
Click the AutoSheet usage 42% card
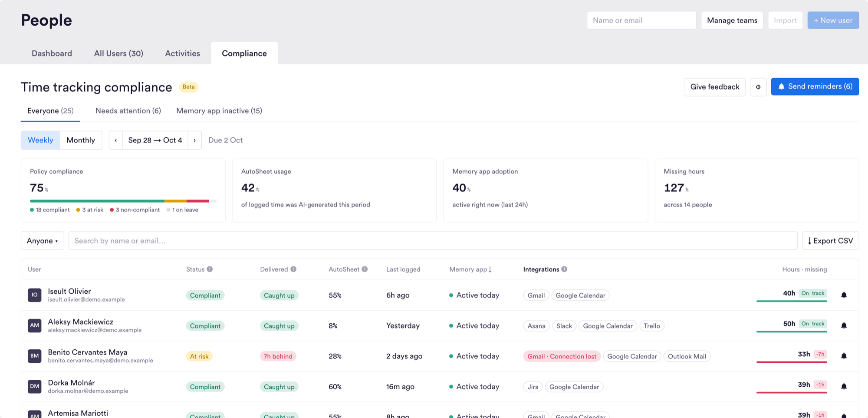coord(334,190)
